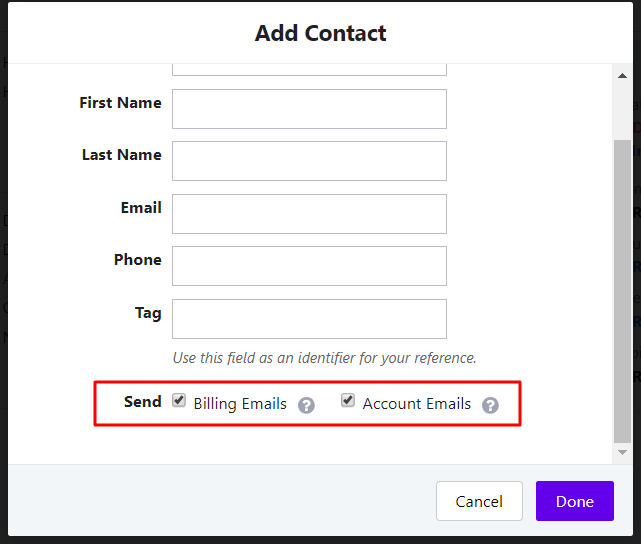Uncheck the Billing Emails checkbox
The height and width of the screenshot is (544, 641).
pos(179,400)
